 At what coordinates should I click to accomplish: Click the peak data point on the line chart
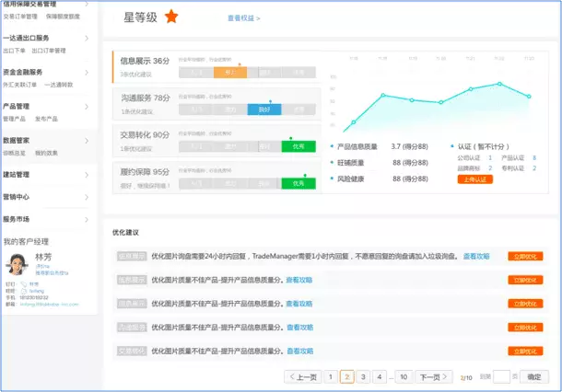[x=500, y=84]
